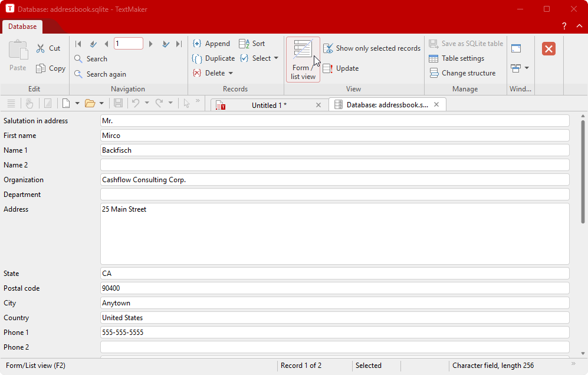The height and width of the screenshot is (375, 588).
Task: Expand the Delete dropdown arrow
Action: coord(232,73)
